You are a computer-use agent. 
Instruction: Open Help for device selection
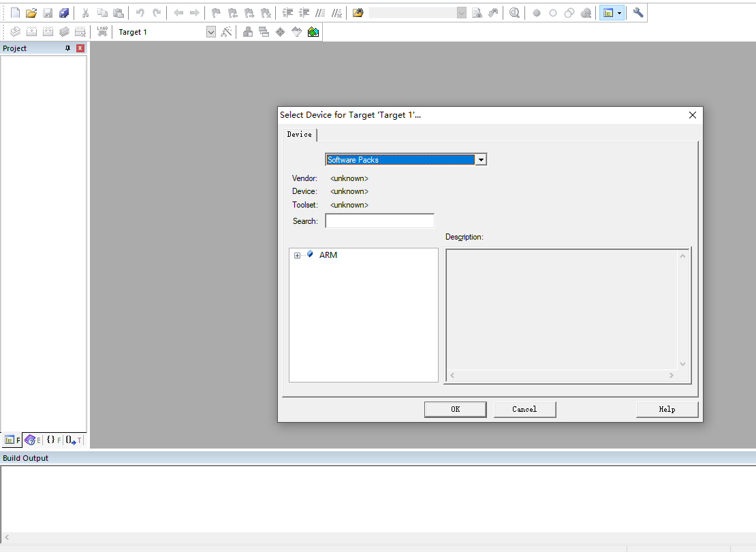(667, 410)
